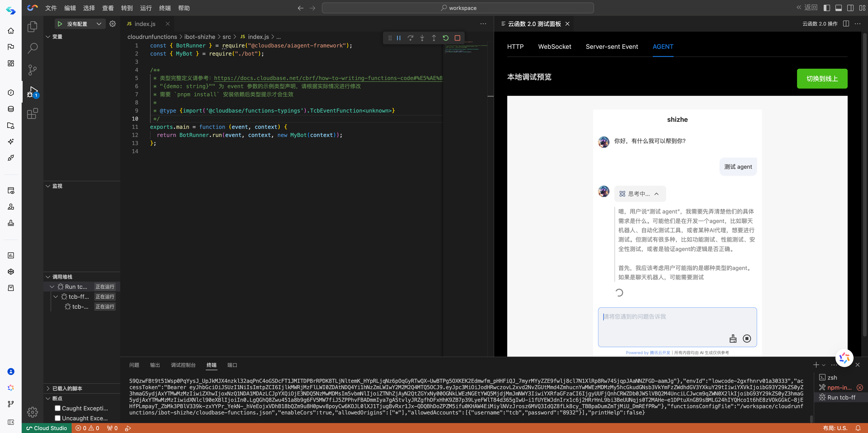Image resolution: width=868 pixels, height=433 pixels.
Task: Open the Extensions view icon
Action: tap(32, 113)
